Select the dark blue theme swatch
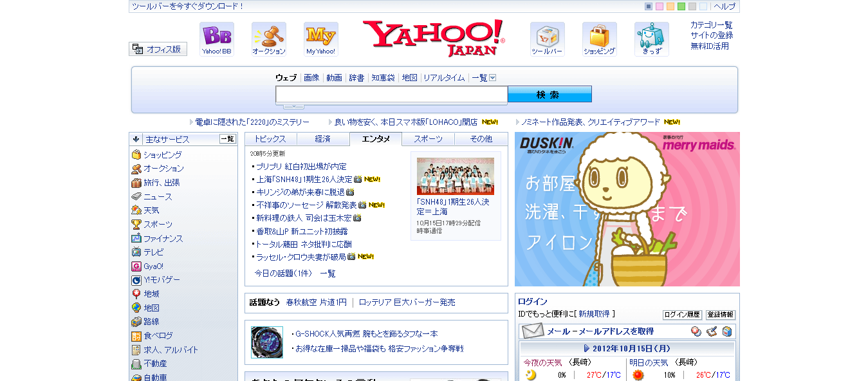This screenshot has width=868, height=381. tap(649, 6)
